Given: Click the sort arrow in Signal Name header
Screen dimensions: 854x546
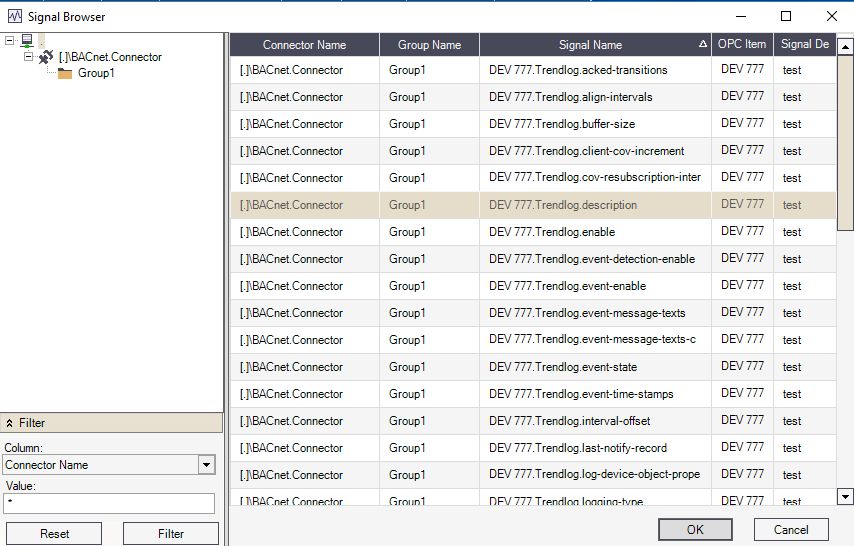Looking at the screenshot, I should pos(702,45).
